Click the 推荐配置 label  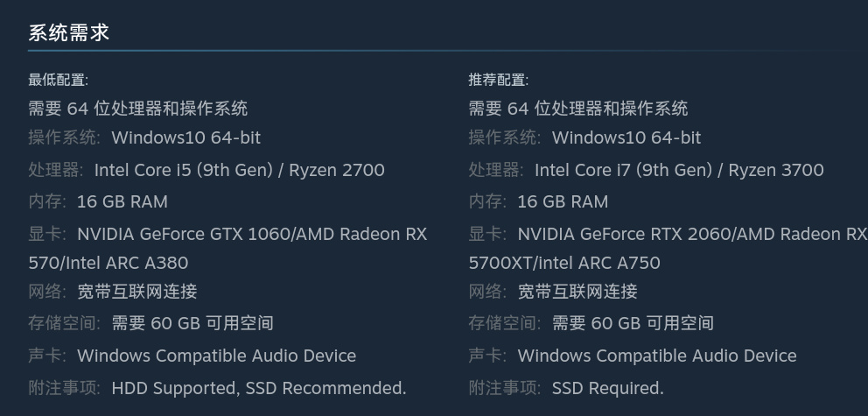498,80
